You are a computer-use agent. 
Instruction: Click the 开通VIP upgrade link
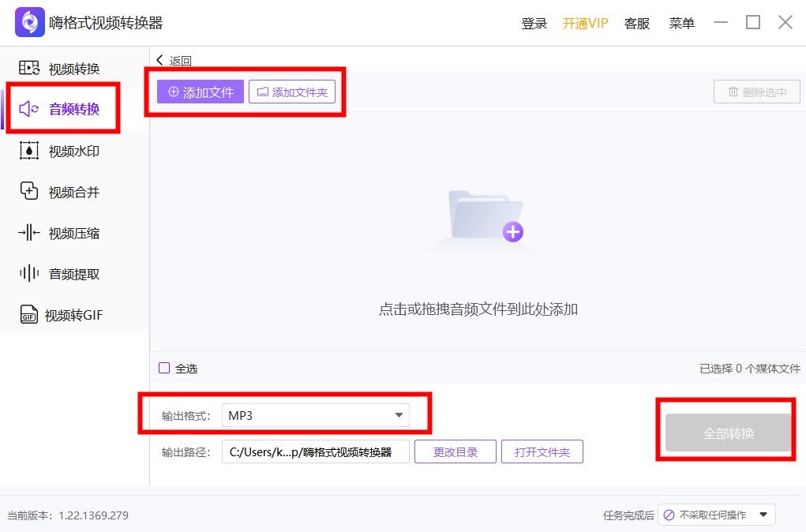[x=585, y=23]
